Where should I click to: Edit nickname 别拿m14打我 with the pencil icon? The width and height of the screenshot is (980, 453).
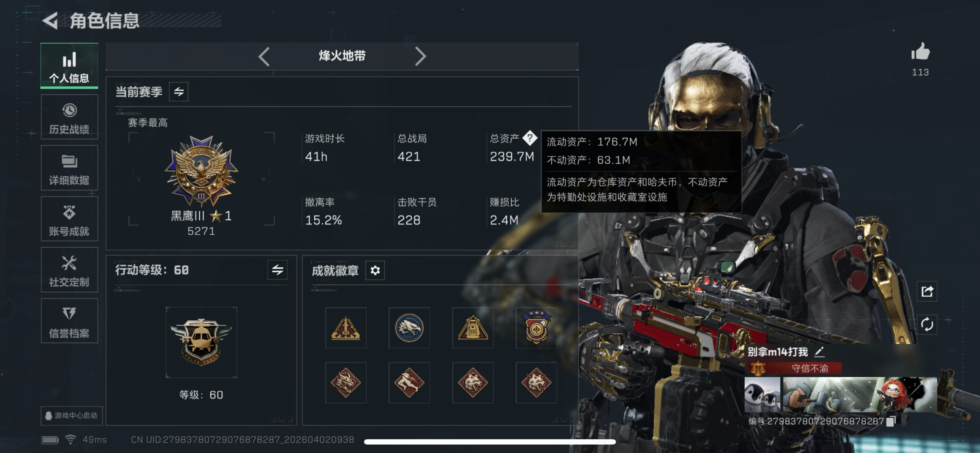(x=819, y=352)
